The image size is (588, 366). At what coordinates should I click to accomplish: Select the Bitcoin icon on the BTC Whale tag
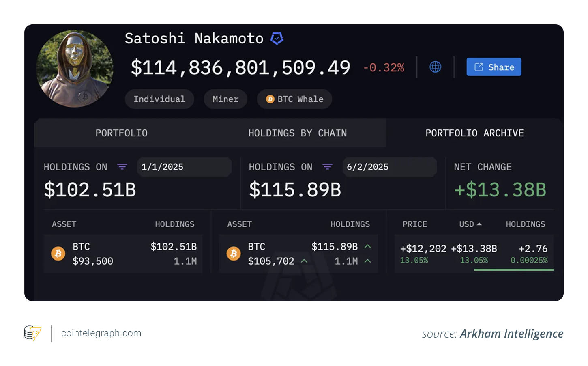(270, 99)
